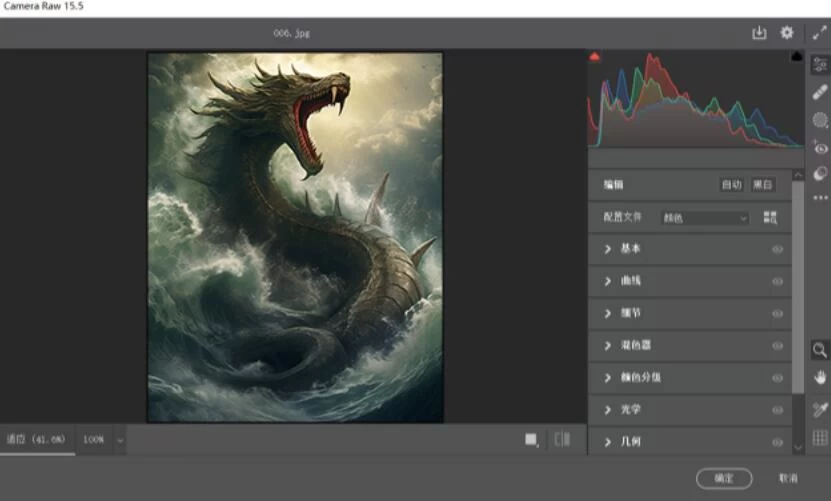
Task: Expand the 细节 panel section
Action: coord(608,313)
